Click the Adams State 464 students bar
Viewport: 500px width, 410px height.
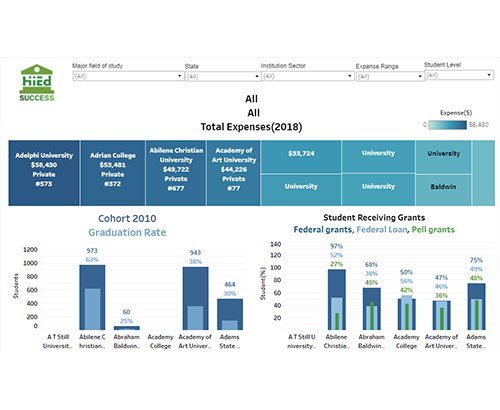pyautogui.click(x=230, y=314)
